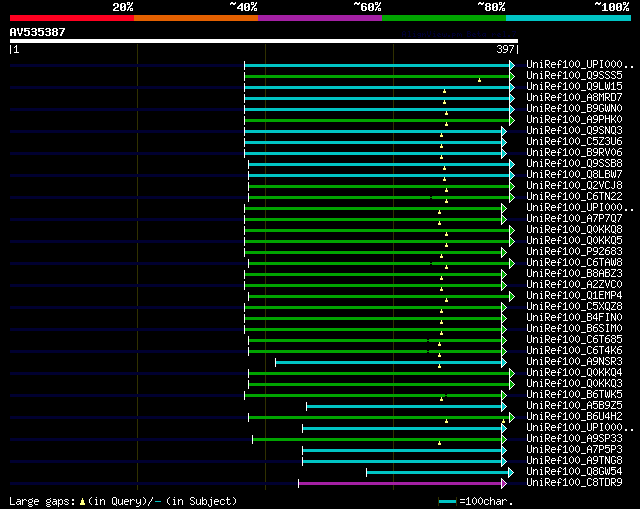Click the cyan 100char scale bar
The height and width of the screenshot is (509, 640).
448,502
